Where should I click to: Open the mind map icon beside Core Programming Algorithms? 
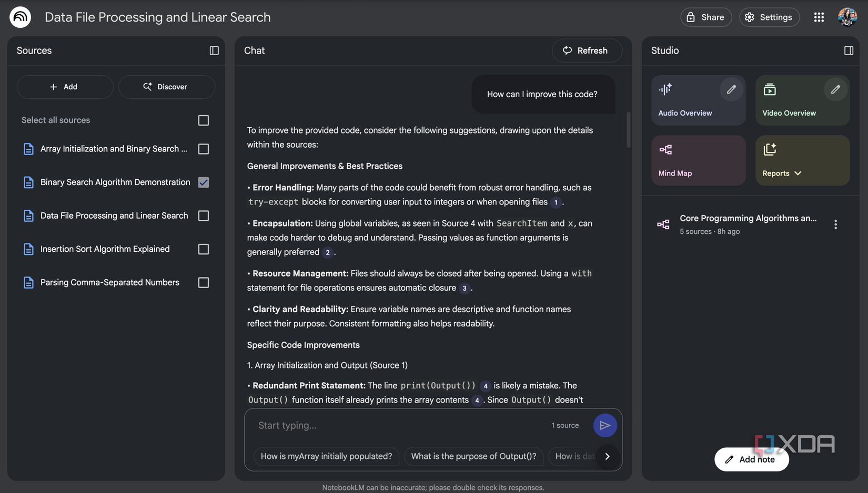663,224
